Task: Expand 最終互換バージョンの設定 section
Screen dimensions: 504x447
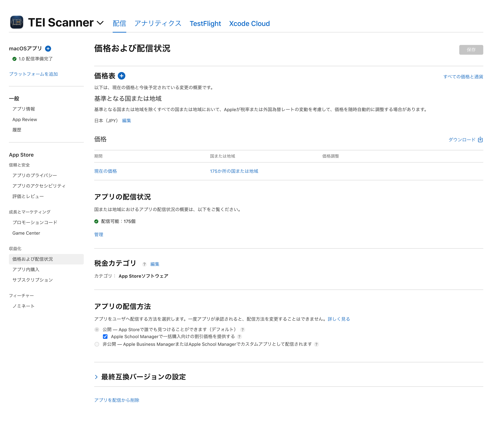Action: pyautogui.click(x=96, y=377)
